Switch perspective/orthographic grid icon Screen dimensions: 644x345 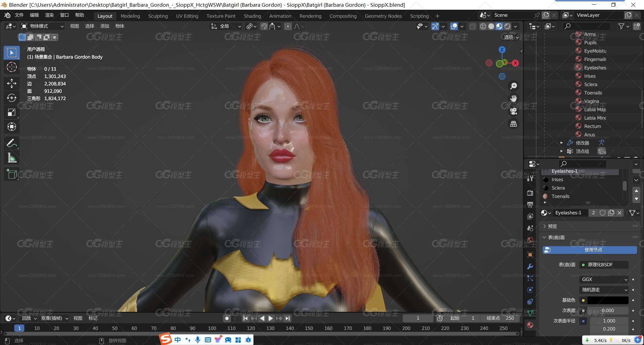[514, 124]
